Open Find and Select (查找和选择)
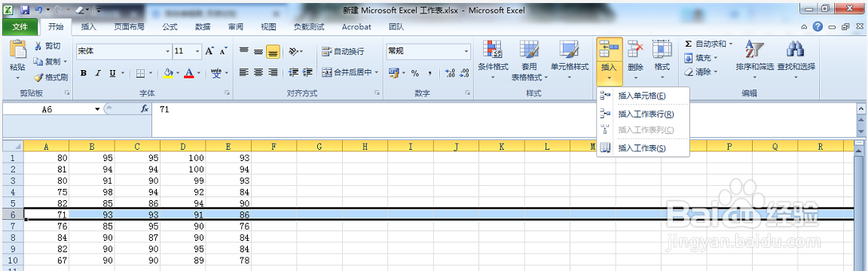 (796, 60)
